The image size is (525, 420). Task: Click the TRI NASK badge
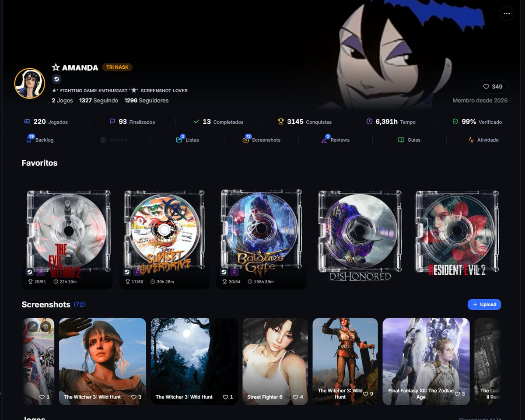pyautogui.click(x=117, y=67)
